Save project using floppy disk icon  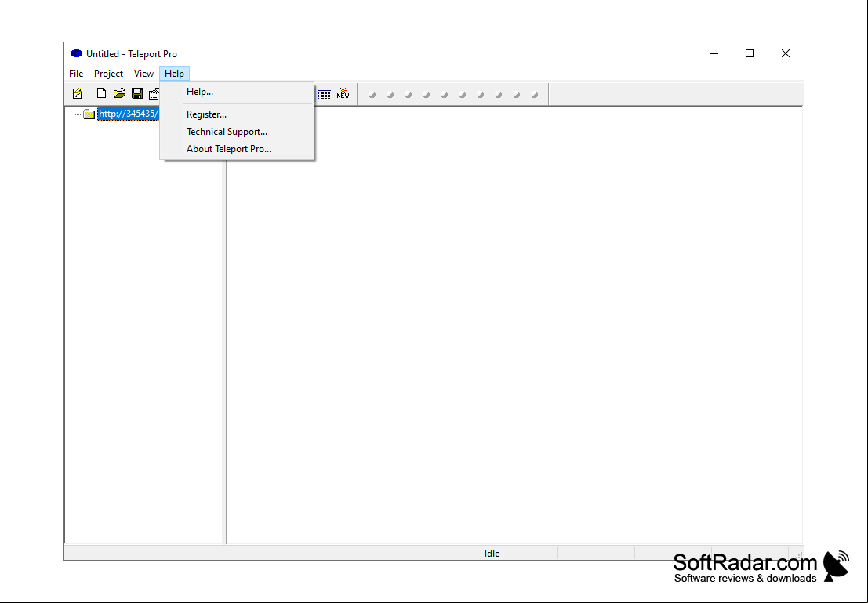(x=137, y=93)
